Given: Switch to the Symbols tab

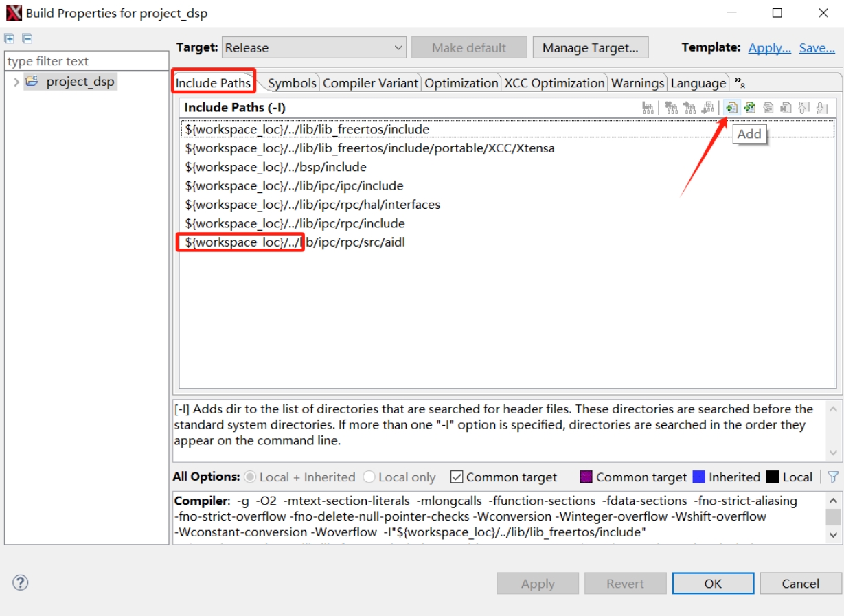Looking at the screenshot, I should [x=292, y=83].
